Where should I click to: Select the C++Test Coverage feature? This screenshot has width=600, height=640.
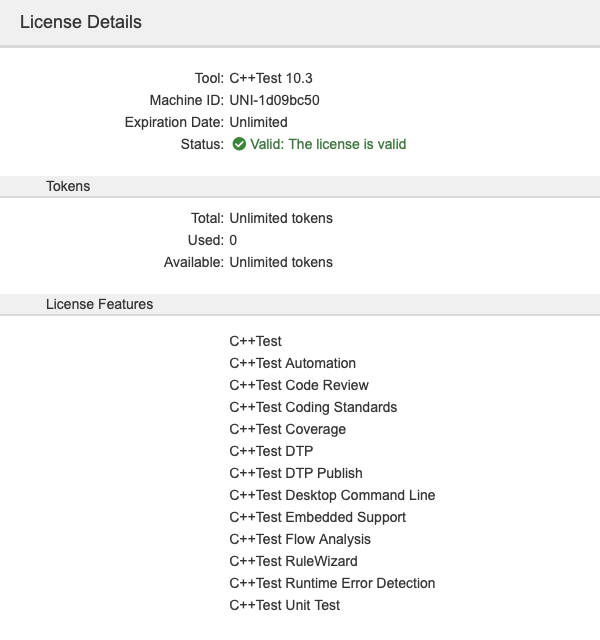pyautogui.click(x=287, y=429)
